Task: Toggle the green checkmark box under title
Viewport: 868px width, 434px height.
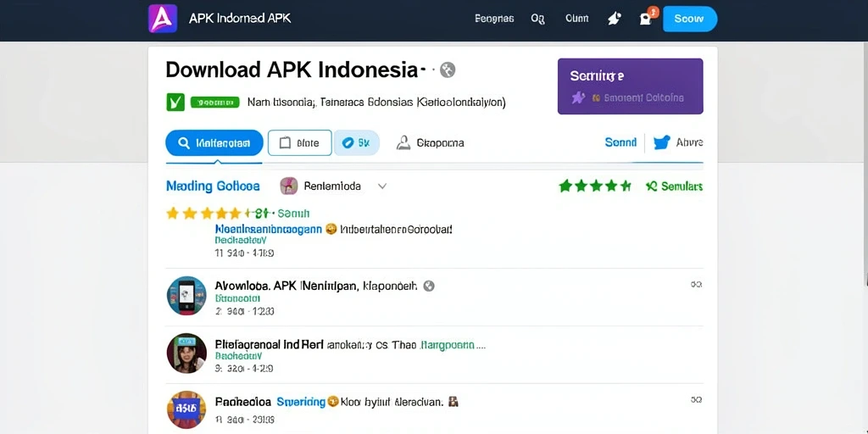Action: 175,102
